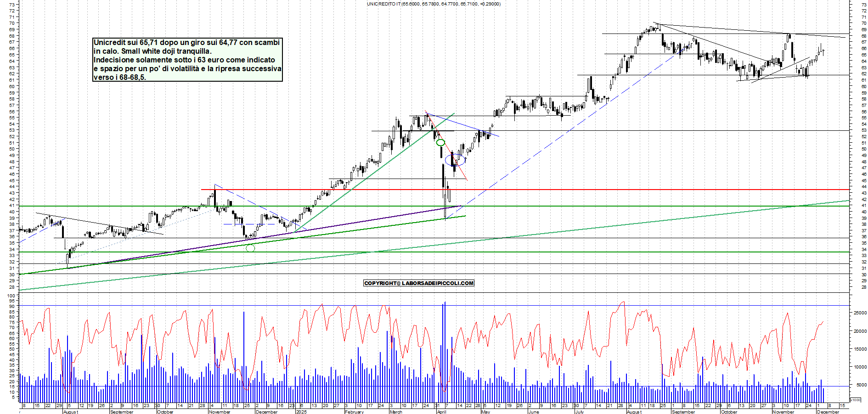This screenshot has width=868, height=414.
Task: Select the February label on time axis
Action: [x=354, y=412]
